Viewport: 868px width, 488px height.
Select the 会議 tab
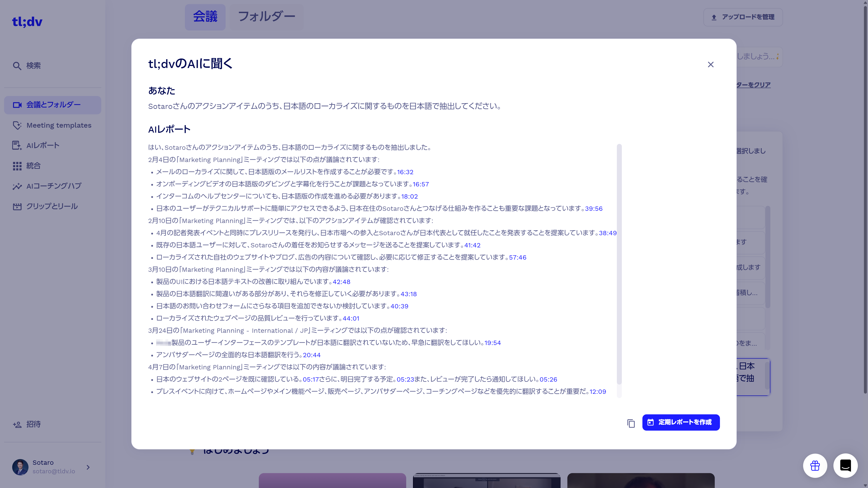coord(205,17)
